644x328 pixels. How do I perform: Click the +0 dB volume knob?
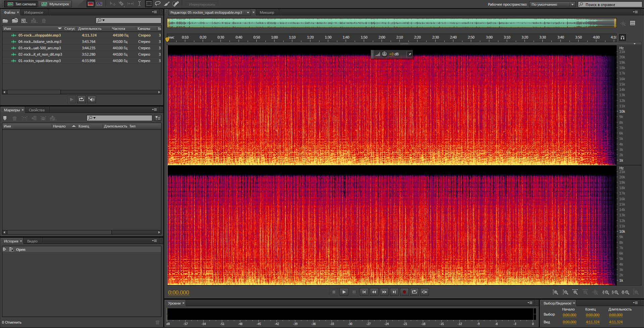[384, 54]
